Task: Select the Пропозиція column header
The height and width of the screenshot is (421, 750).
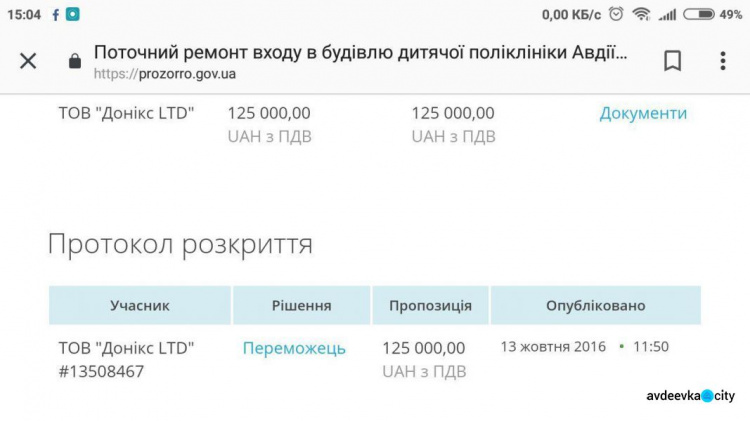Action: [x=430, y=305]
